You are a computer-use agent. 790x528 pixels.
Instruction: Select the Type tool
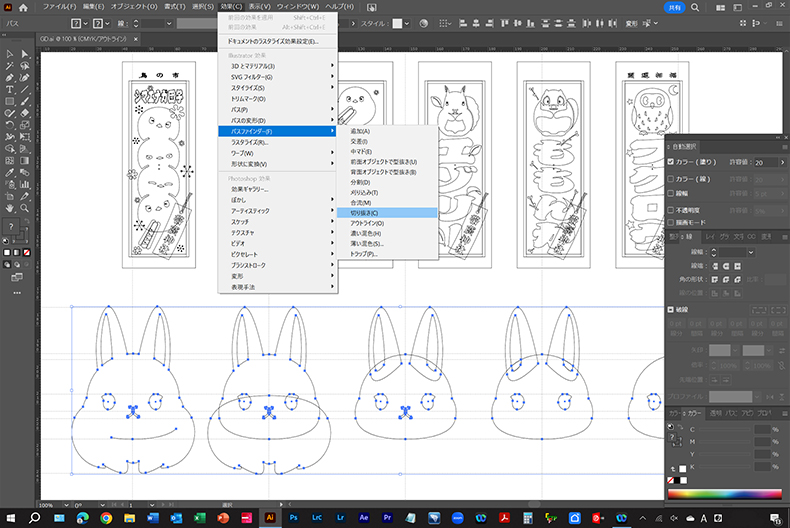tap(10, 90)
